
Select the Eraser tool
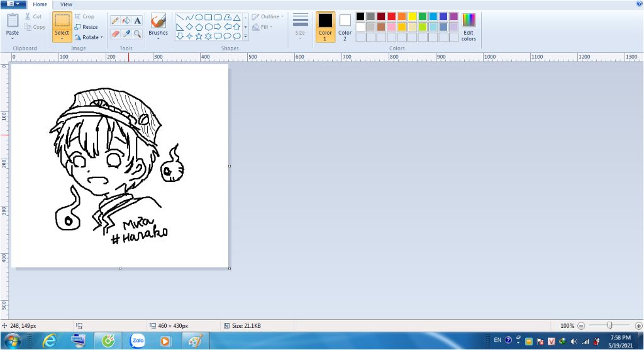116,34
